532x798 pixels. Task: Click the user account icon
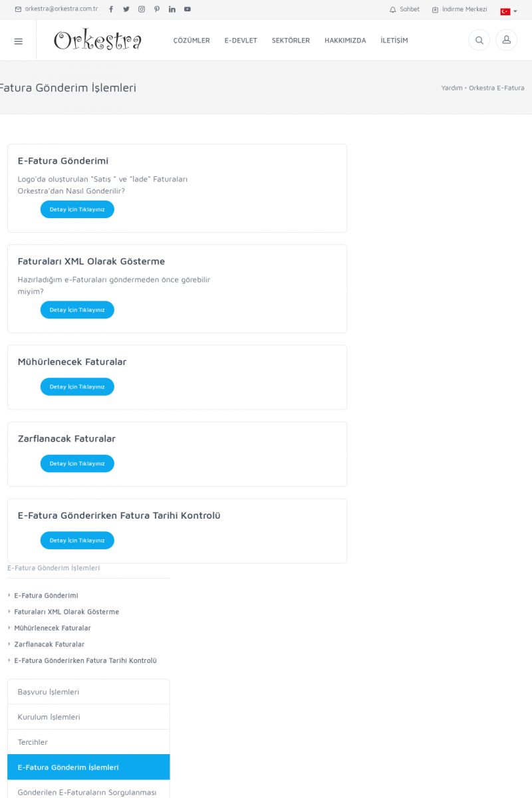506,41
